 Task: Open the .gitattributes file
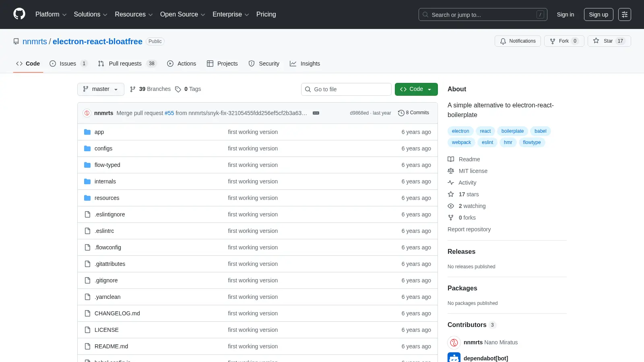click(x=110, y=264)
